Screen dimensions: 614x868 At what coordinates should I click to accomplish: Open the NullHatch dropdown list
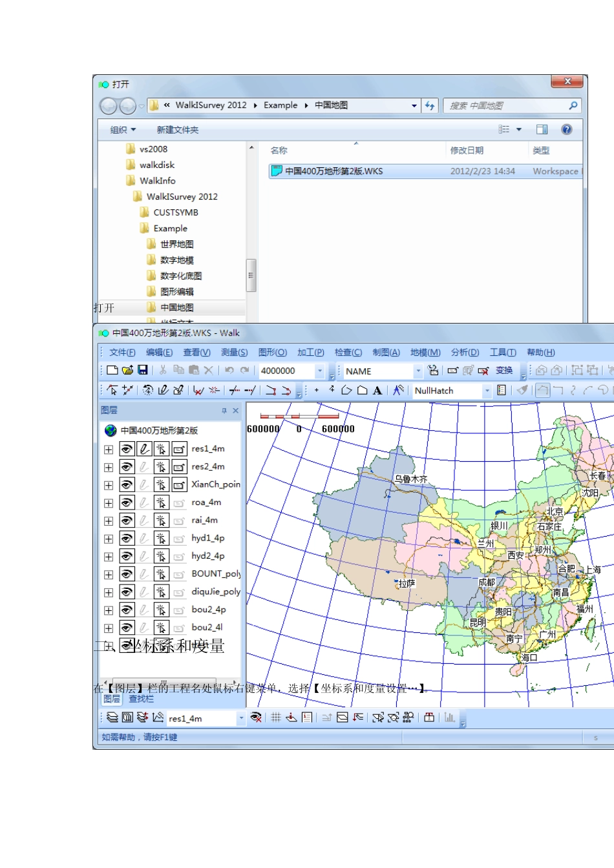[x=487, y=391]
